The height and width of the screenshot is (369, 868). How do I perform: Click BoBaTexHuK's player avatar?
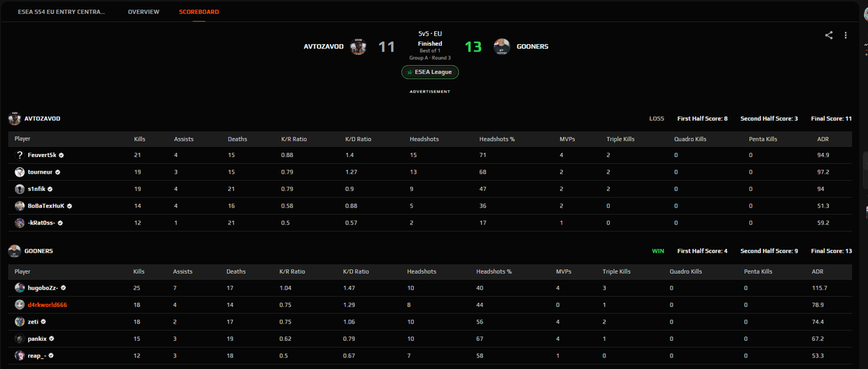pos(20,205)
